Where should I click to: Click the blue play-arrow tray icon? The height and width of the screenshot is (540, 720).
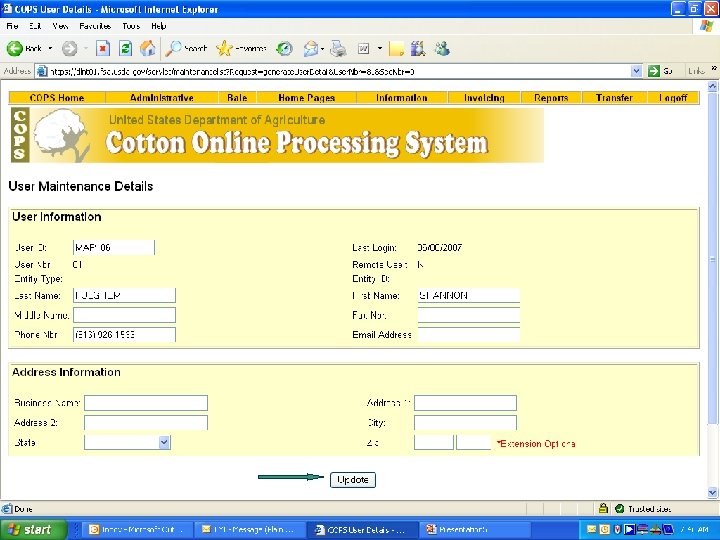(x=630, y=529)
